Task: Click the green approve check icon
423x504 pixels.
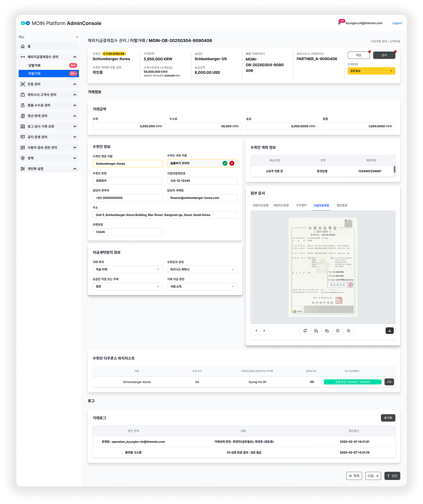Action: (x=225, y=163)
